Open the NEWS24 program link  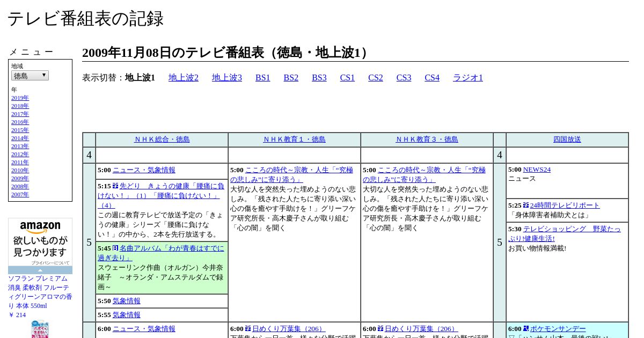click(537, 170)
